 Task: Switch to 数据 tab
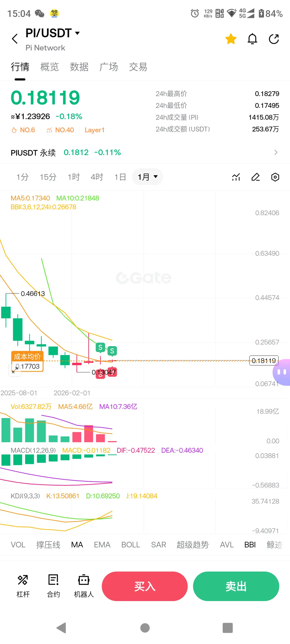79,67
